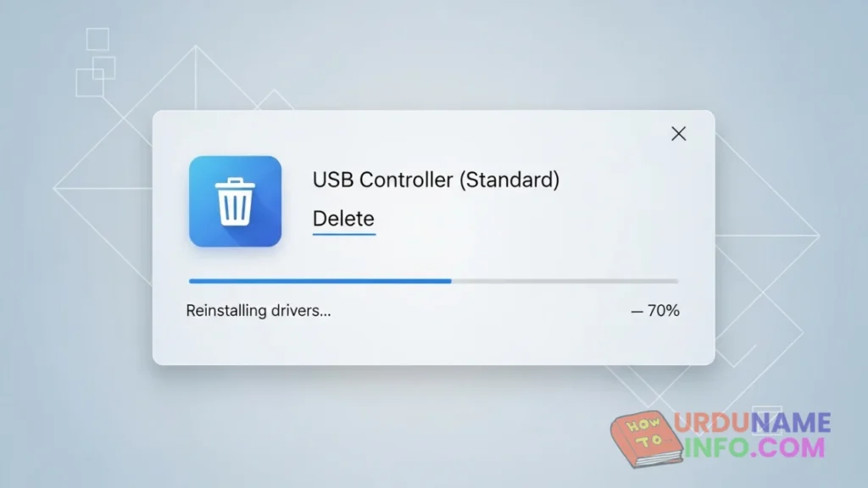Open the How To book logo icon

[x=646, y=438]
